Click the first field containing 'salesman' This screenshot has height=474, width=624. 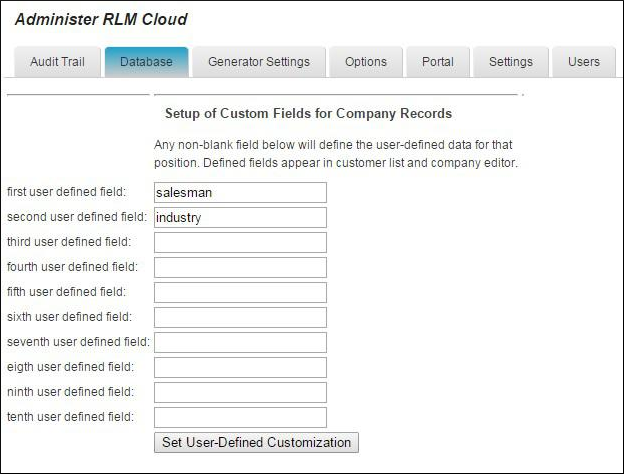[x=240, y=192]
